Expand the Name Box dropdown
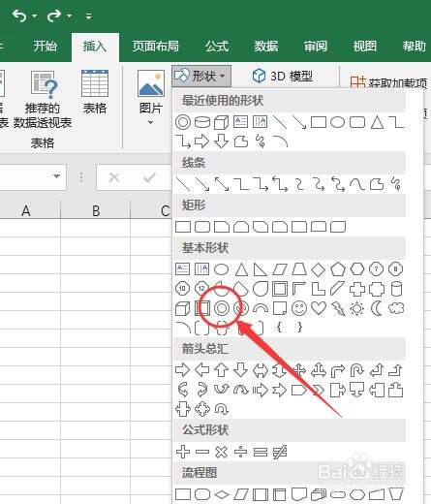The width and height of the screenshot is (431, 504). 56,176
